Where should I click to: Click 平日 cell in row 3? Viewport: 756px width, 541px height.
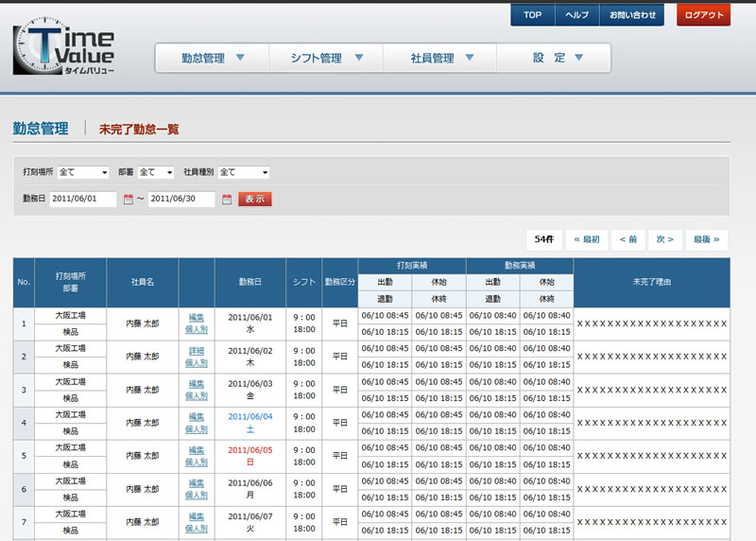point(340,390)
